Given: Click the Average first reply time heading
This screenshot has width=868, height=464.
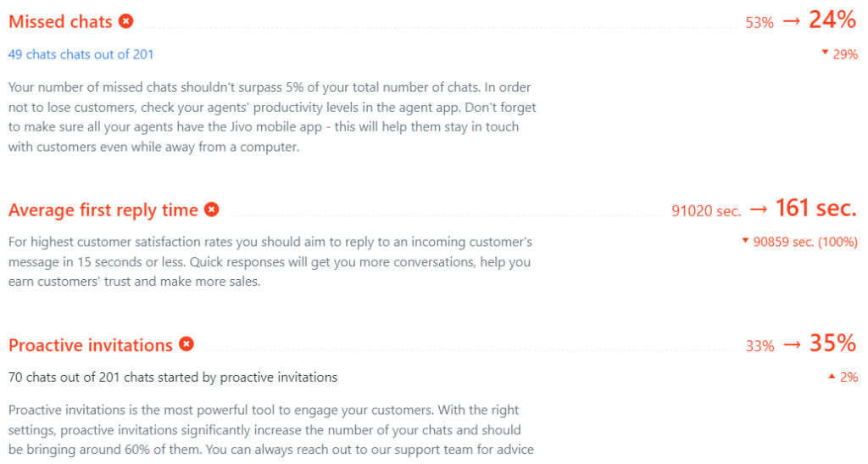Looking at the screenshot, I should [x=103, y=210].
